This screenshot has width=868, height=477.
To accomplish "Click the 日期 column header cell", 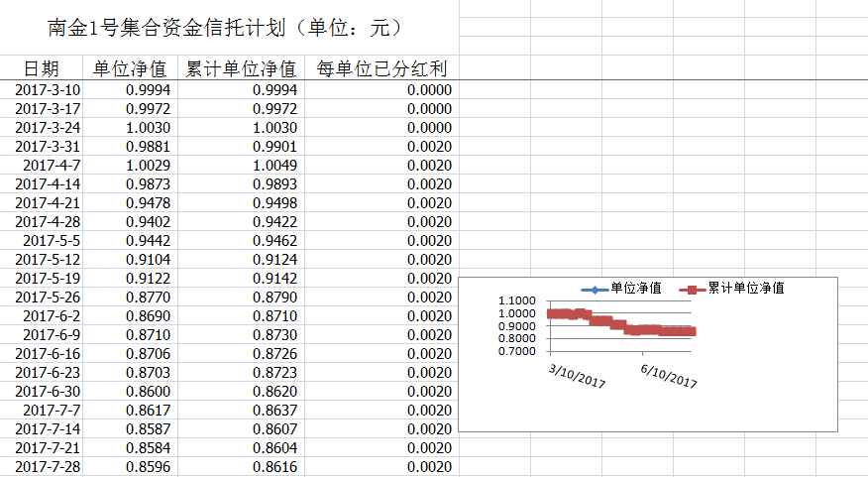I will coord(41,68).
